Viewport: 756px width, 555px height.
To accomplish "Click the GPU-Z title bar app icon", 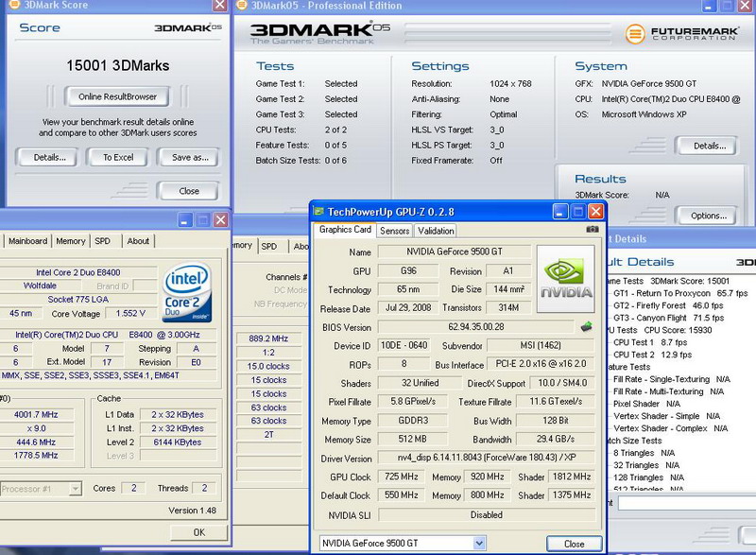I will (x=318, y=211).
